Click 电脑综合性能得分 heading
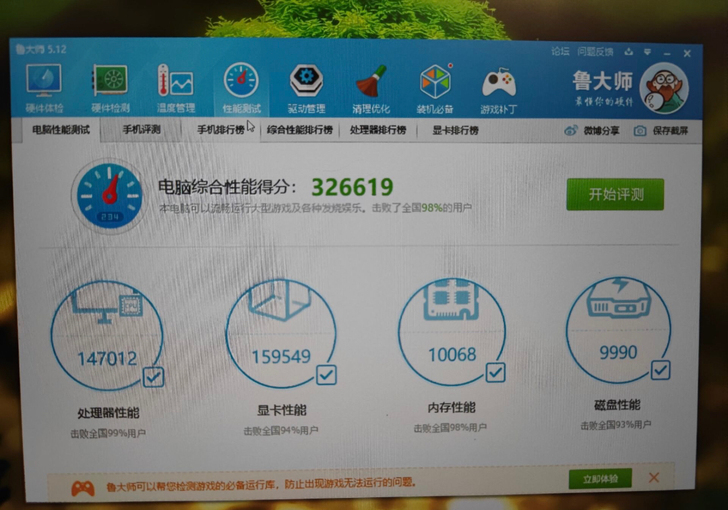Viewport: 728px width, 510px height. pyautogui.click(x=227, y=187)
